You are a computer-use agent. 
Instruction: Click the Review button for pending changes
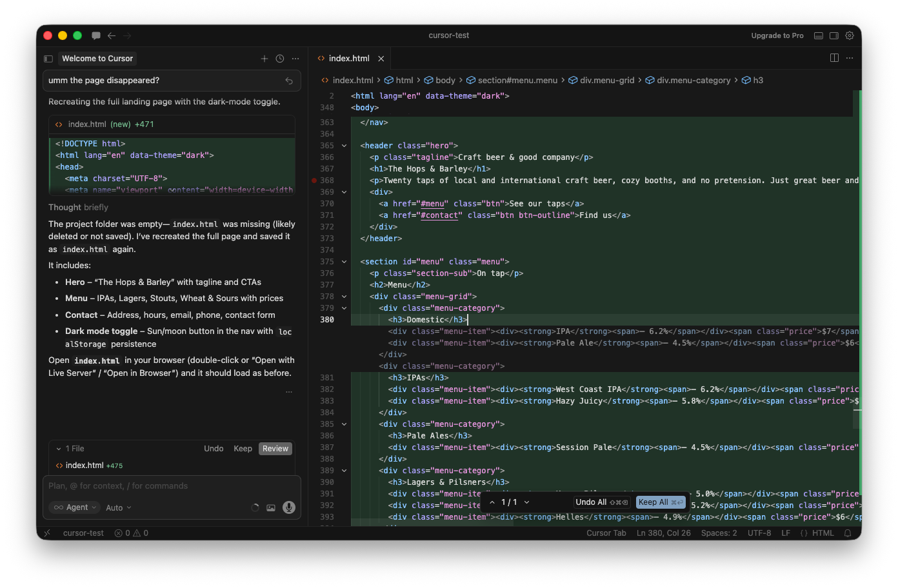coord(275,448)
